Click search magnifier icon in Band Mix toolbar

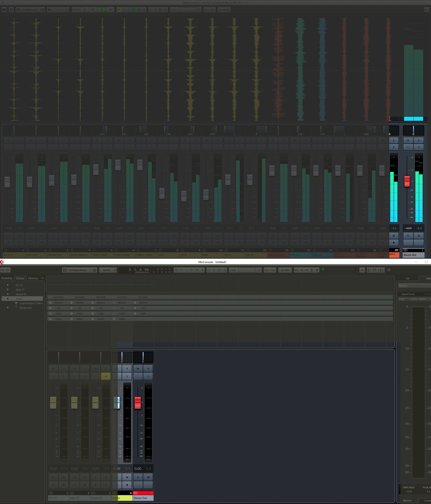tap(11, 10)
